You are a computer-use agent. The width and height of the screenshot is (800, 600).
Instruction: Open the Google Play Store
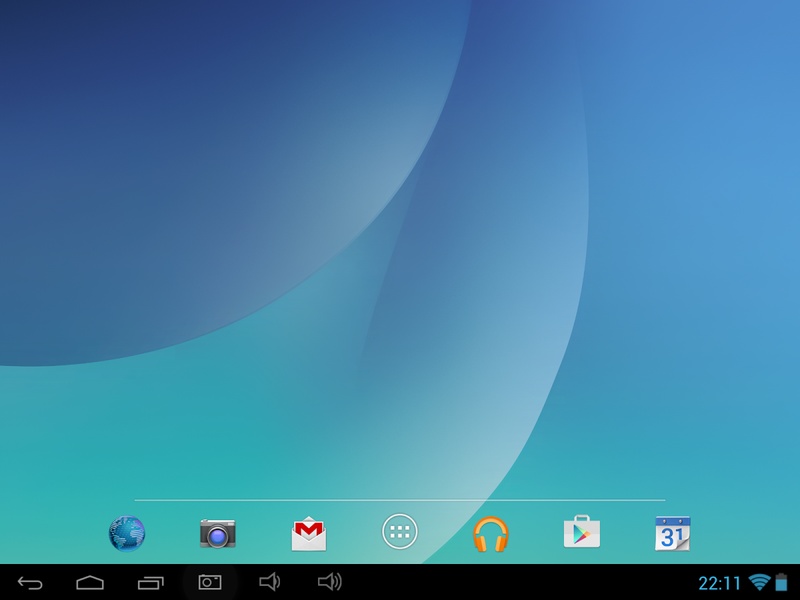pos(582,532)
